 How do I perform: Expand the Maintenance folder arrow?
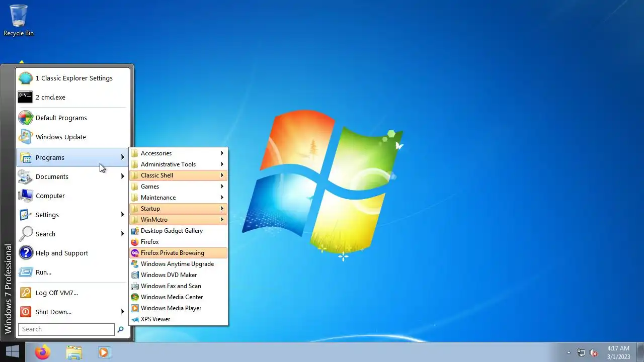pyautogui.click(x=222, y=198)
